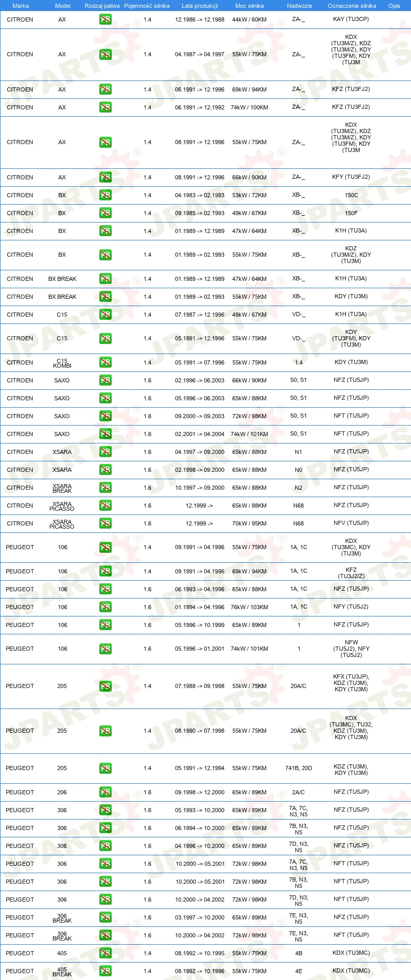Click the 150F engine code
411x980 pixels.
click(352, 213)
